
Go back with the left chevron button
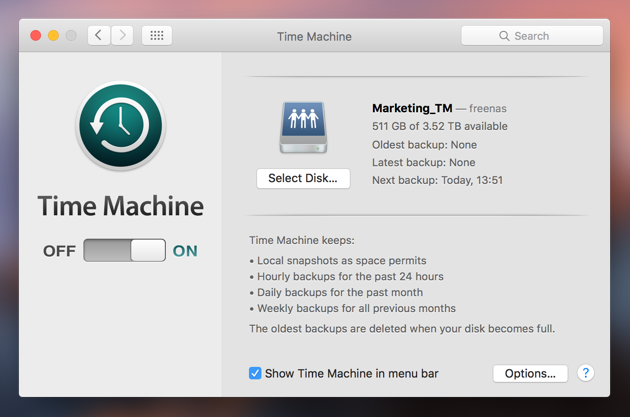coord(99,36)
